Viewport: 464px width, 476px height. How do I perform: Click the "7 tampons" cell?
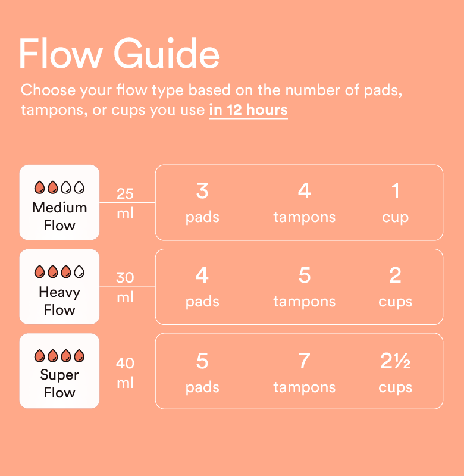pos(304,372)
